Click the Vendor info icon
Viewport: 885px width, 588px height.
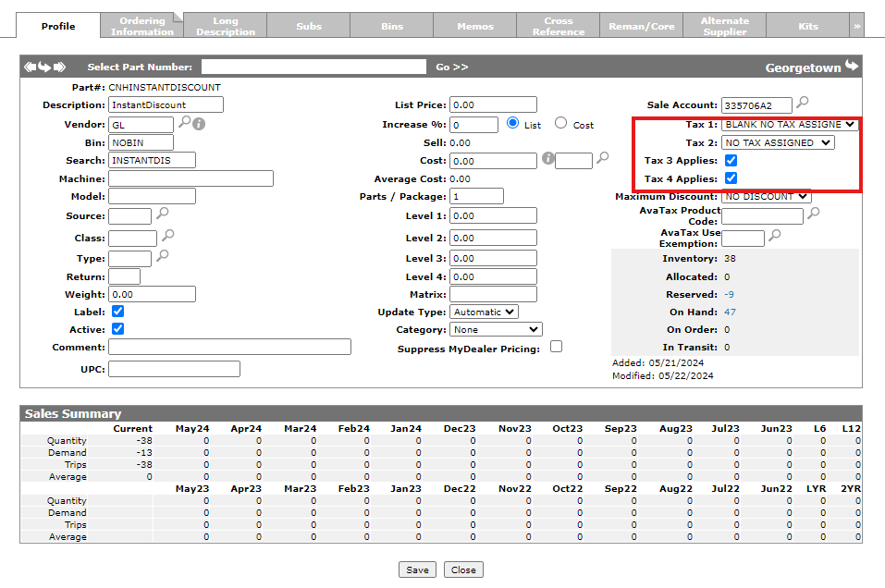198,124
